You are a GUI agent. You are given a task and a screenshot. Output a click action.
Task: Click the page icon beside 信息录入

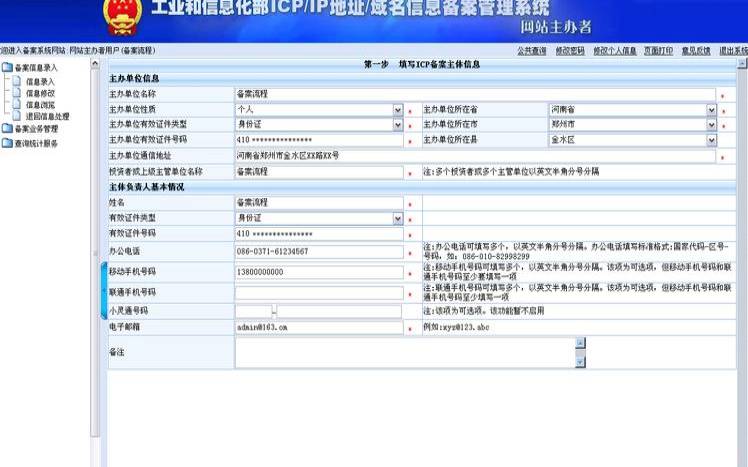(16, 81)
